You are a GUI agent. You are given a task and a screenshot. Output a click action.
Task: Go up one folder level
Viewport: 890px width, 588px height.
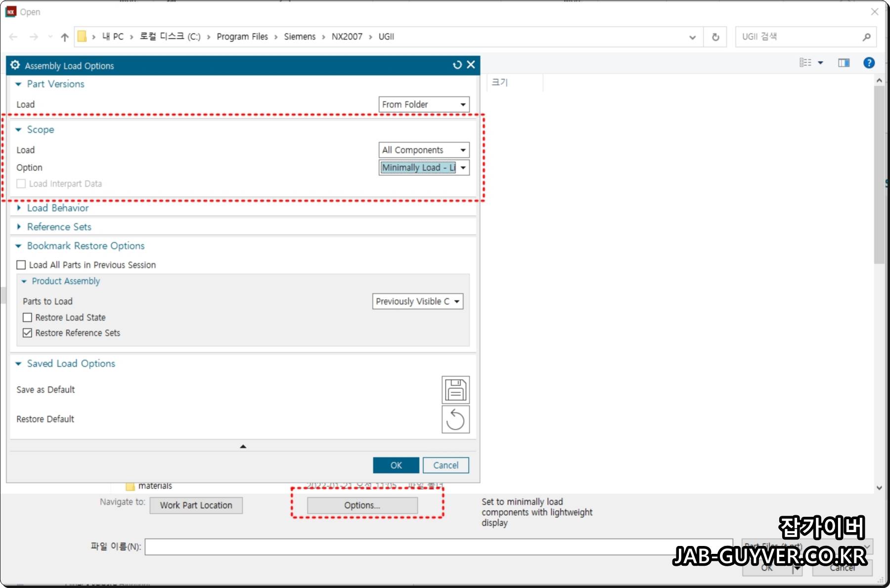pyautogui.click(x=65, y=37)
